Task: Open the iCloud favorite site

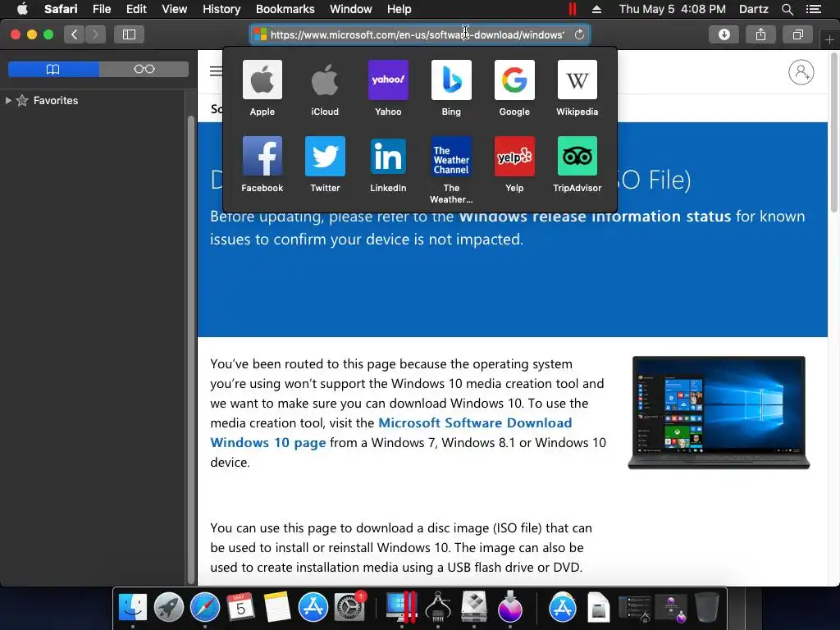Action: [325, 89]
